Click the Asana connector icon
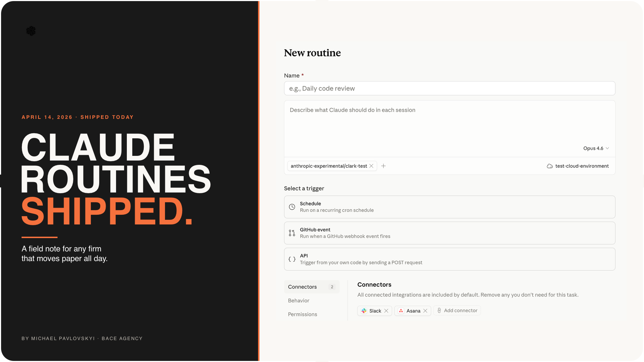 point(401,311)
